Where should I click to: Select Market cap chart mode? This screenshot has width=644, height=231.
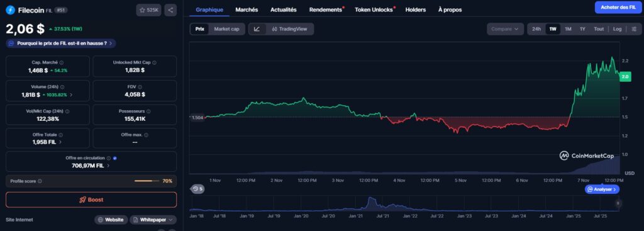(226, 29)
